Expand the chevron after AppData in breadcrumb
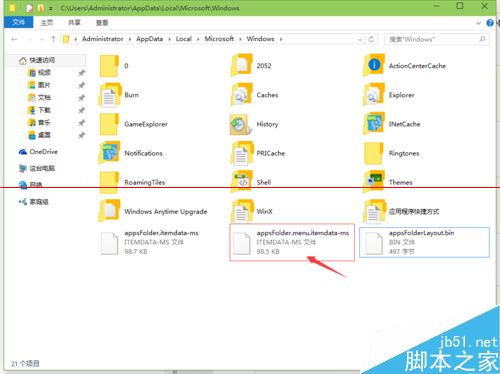This screenshot has width=500, height=374. click(169, 39)
